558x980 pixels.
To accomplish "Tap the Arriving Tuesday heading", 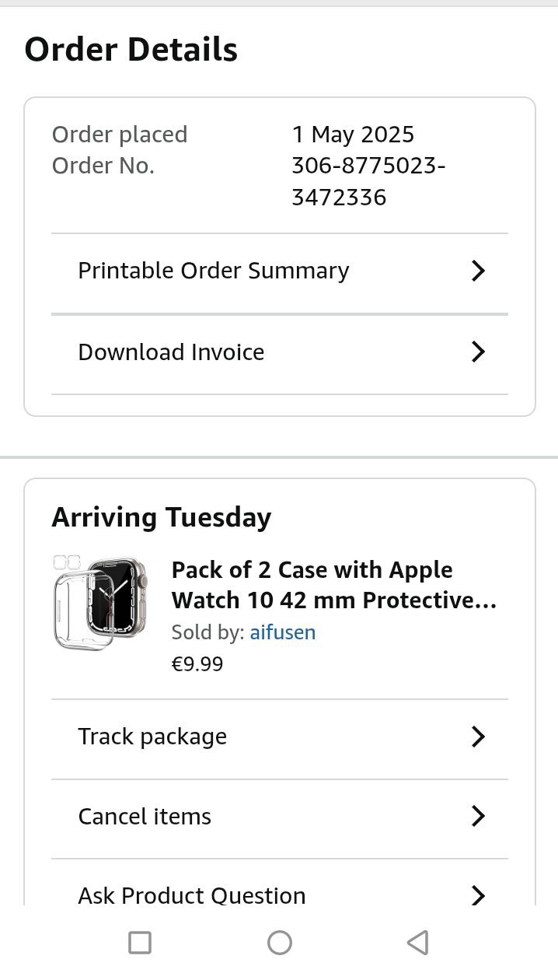I will [162, 517].
